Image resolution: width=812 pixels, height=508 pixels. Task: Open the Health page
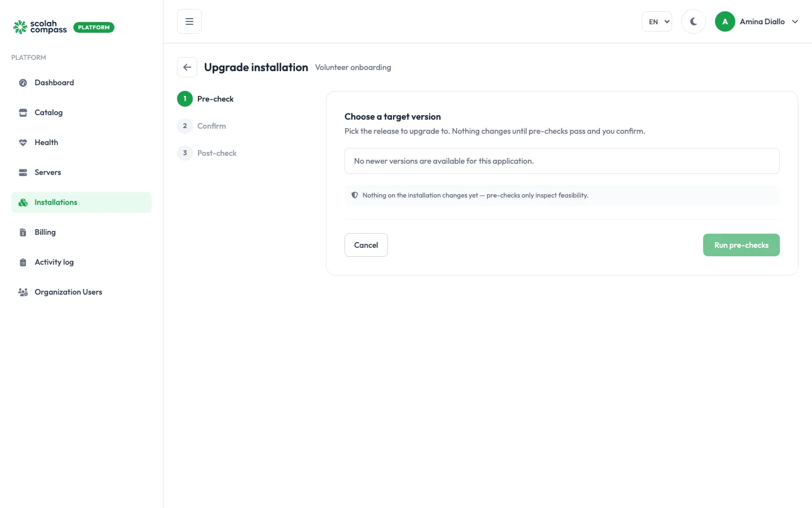81,143
